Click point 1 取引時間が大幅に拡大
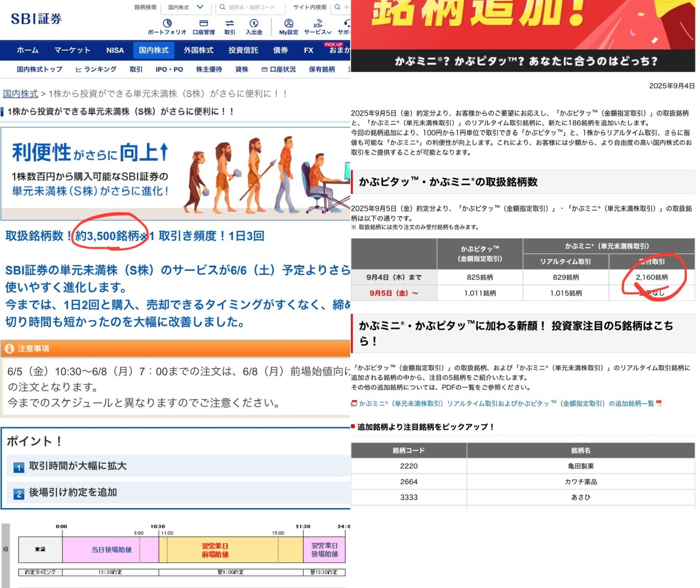The image size is (700, 588). click(178, 466)
